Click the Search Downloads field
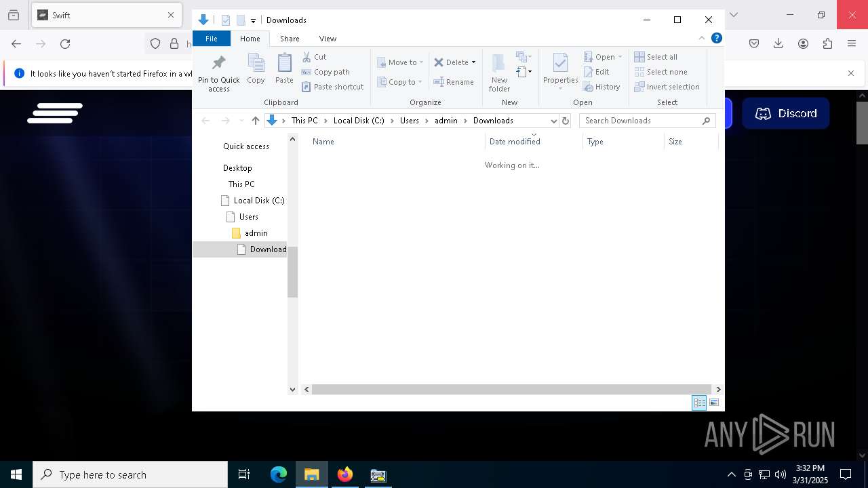Image resolution: width=868 pixels, height=488 pixels. click(648, 121)
